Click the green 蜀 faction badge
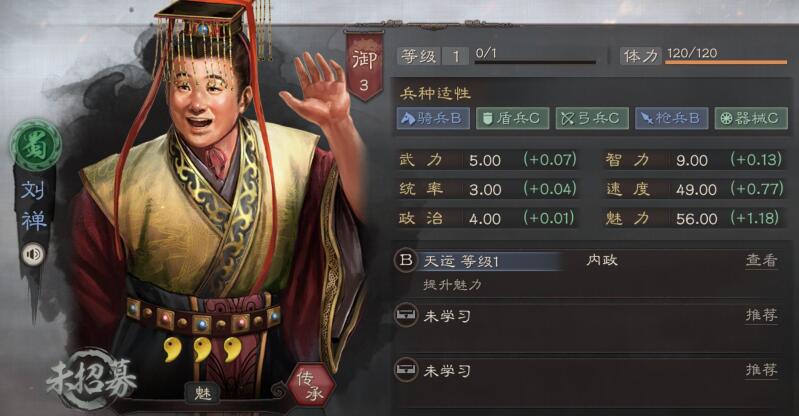The width and height of the screenshot is (799, 416). [35, 145]
